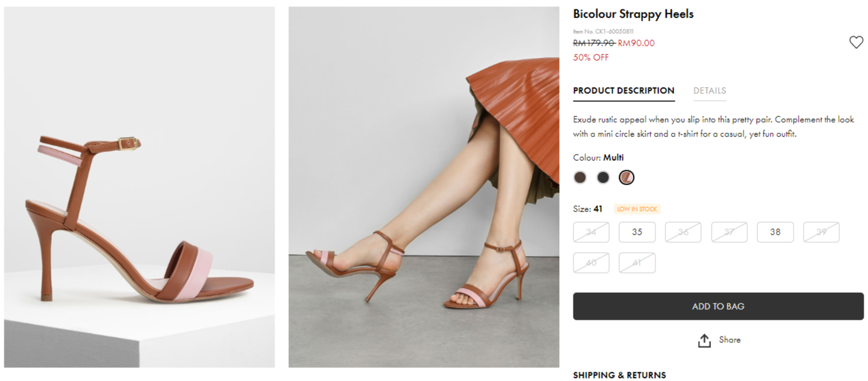Choose unavailable size 37
The image size is (868, 381).
pos(729,232)
